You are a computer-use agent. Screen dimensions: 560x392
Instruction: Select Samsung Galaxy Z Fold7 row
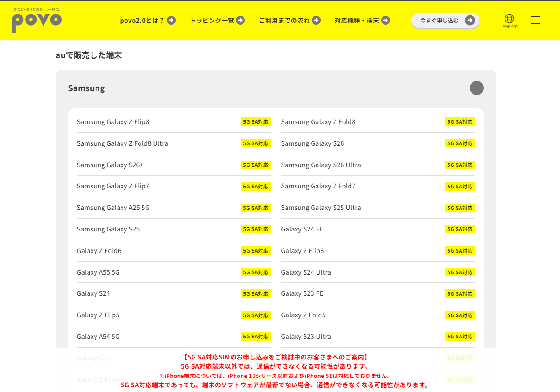378,186
